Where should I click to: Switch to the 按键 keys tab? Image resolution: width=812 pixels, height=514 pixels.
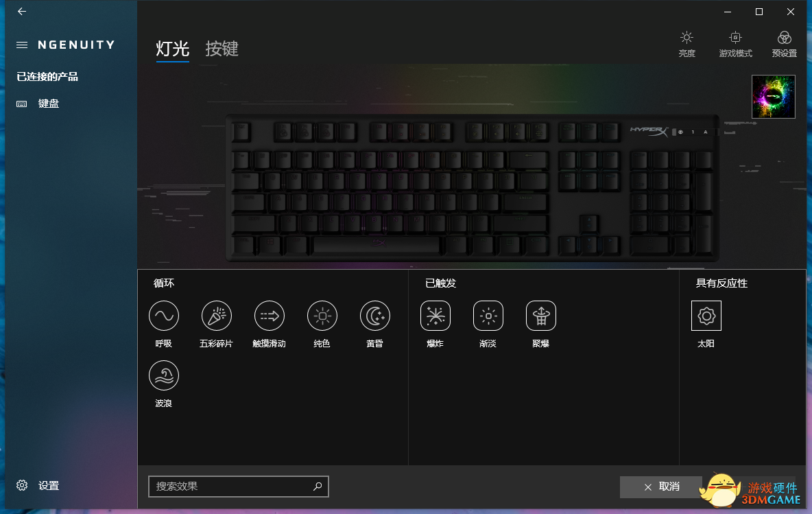click(x=222, y=49)
